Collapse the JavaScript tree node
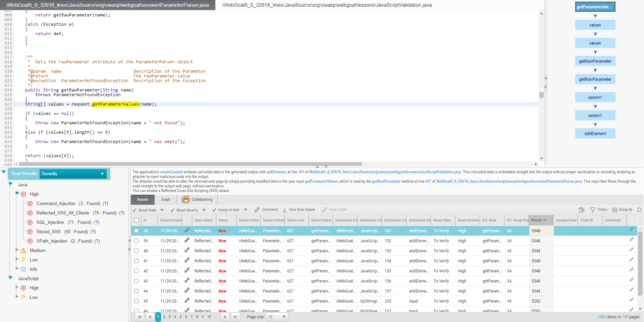The width and height of the screenshot is (644, 322). click(10, 277)
